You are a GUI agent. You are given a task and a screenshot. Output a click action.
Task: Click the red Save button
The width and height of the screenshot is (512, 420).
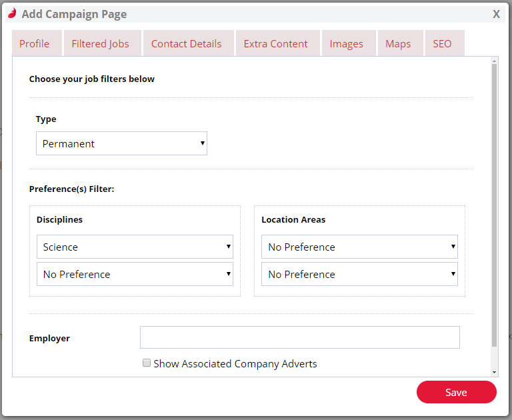coord(457,392)
